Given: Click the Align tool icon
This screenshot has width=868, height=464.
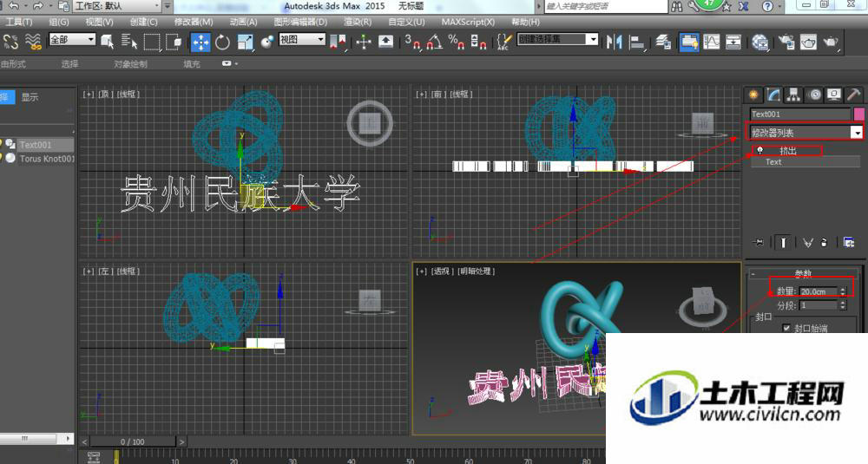Looking at the screenshot, I should tap(637, 42).
